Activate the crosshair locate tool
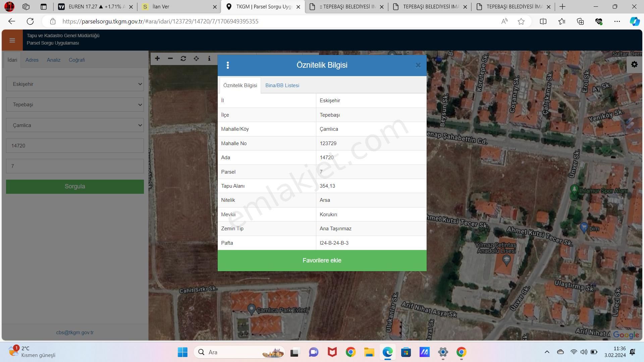 coord(196,58)
